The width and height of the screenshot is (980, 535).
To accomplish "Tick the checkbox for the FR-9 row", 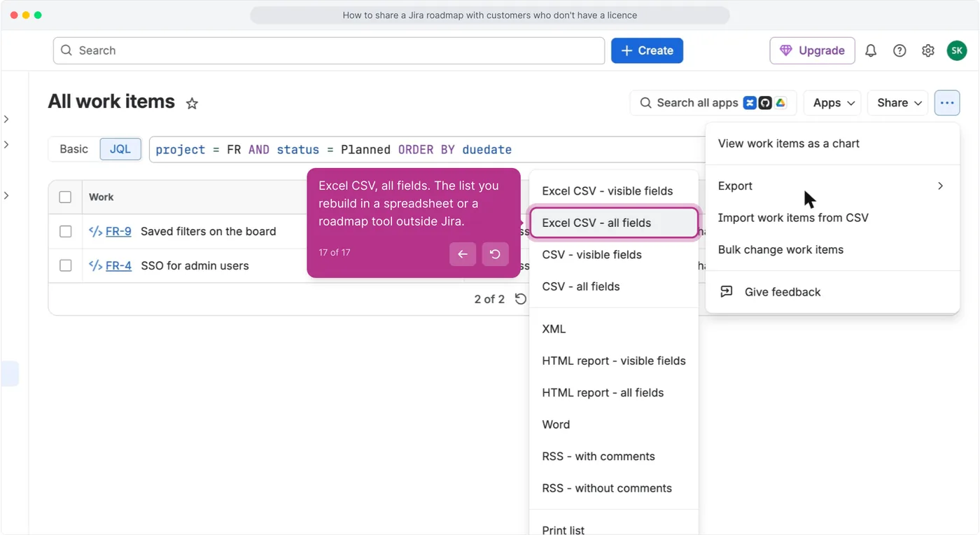I will coord(65,231).
